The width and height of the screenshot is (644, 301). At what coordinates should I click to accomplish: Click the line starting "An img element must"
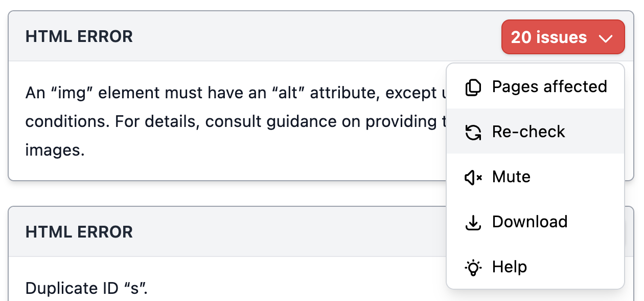click(235, 93)
